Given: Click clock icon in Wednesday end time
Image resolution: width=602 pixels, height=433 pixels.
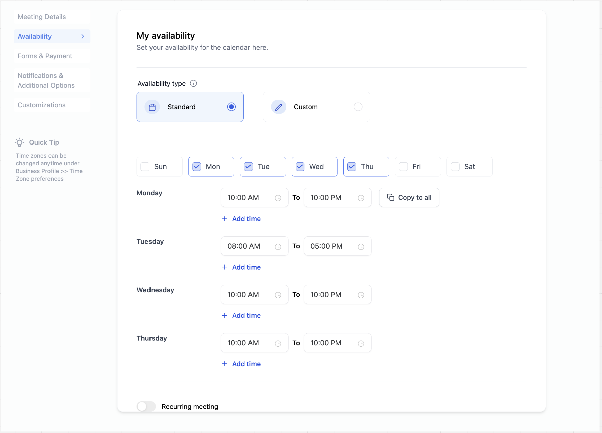Looking at the screenshot, I should 361,295.
